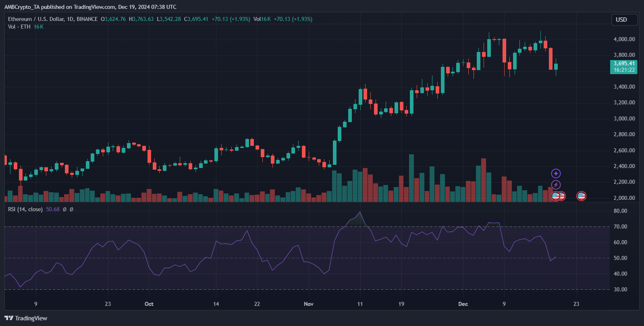Click the Dec label on the time axis
Viewport: 644px width, 326px height.
tap(463, 304)
